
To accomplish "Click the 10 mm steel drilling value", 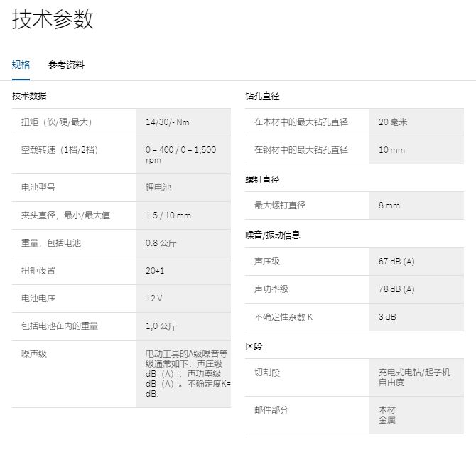I will point(391,150).
